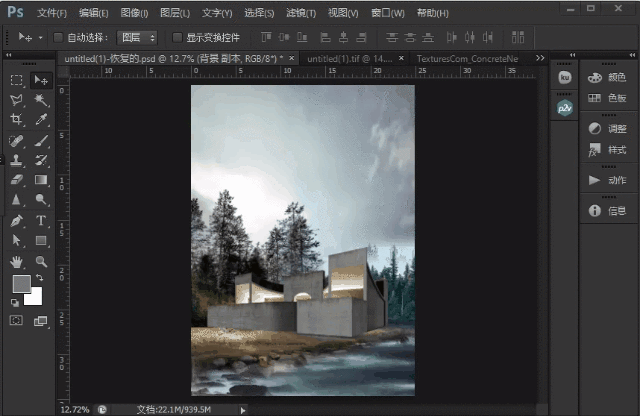Select the Sharpen/Blur tool

[x=17, y=200]
